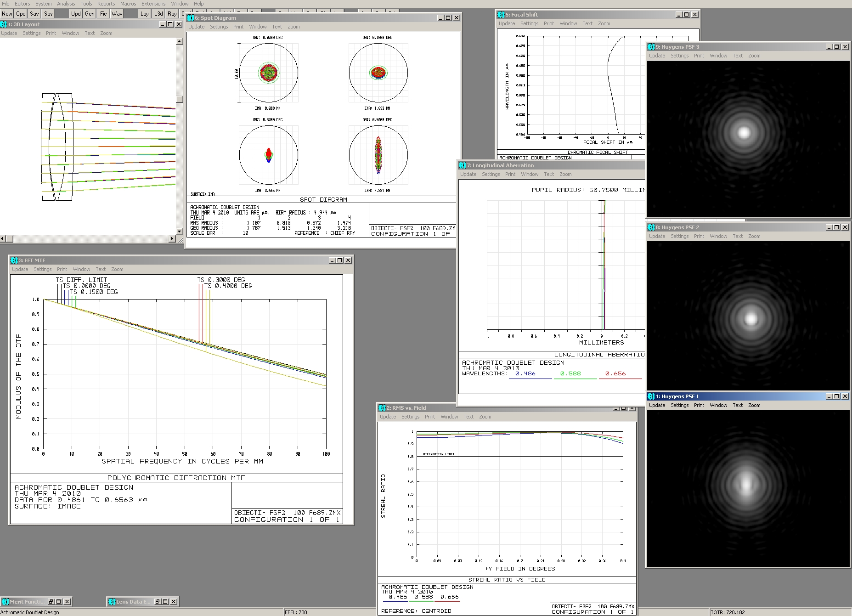Open the Macros menu
Viewport: 852px width, 616px height.
[x=128, y=4]
